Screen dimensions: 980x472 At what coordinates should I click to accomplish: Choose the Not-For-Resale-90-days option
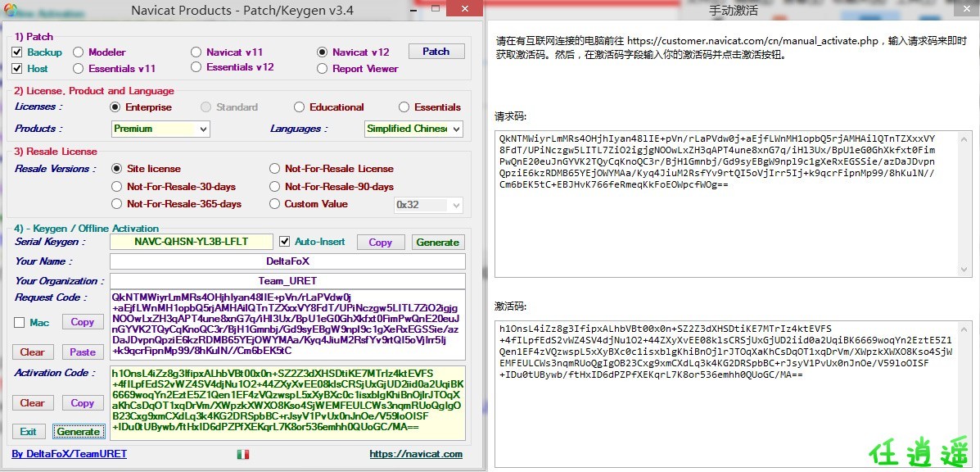[274, 186]
